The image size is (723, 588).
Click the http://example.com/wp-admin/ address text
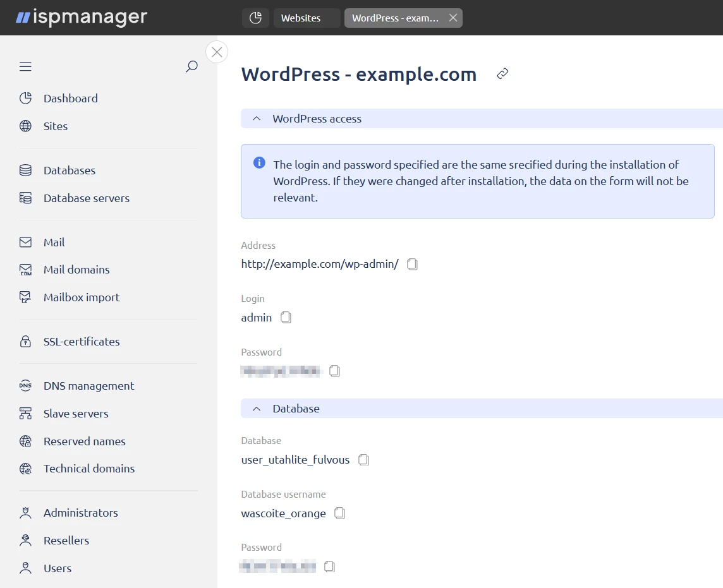pos(320,264)
